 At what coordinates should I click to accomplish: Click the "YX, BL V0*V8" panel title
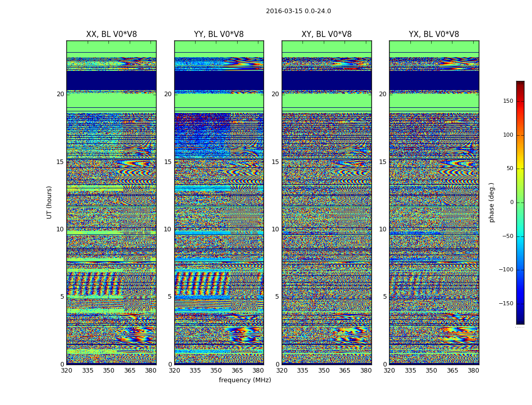coord(434,34)
